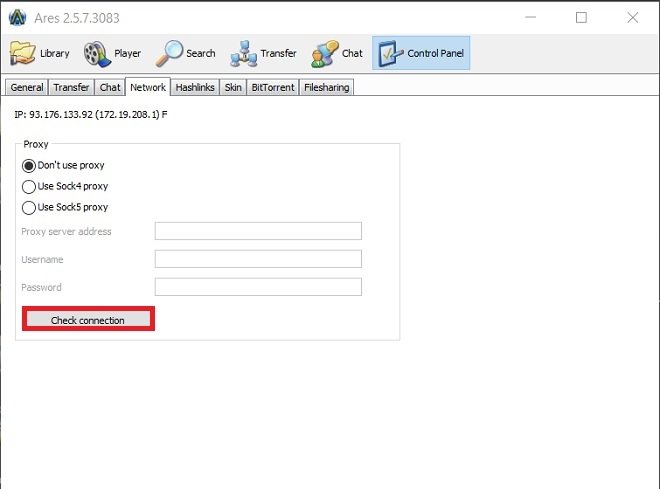Image resolution: width=660 pixels, height=489 pixels.
Task: Switch to the Transfer settings tab
Action: pos(71,88)
